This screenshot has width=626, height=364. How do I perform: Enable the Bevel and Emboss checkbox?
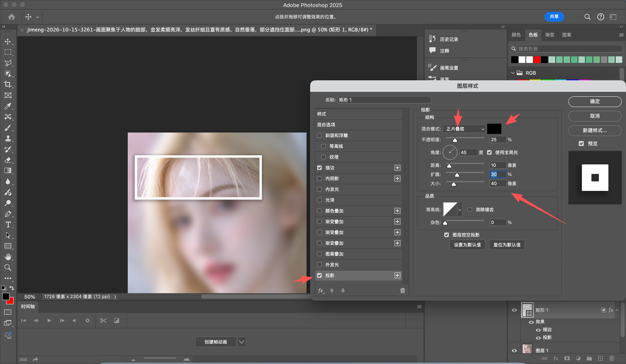click(x=319, y=135)
